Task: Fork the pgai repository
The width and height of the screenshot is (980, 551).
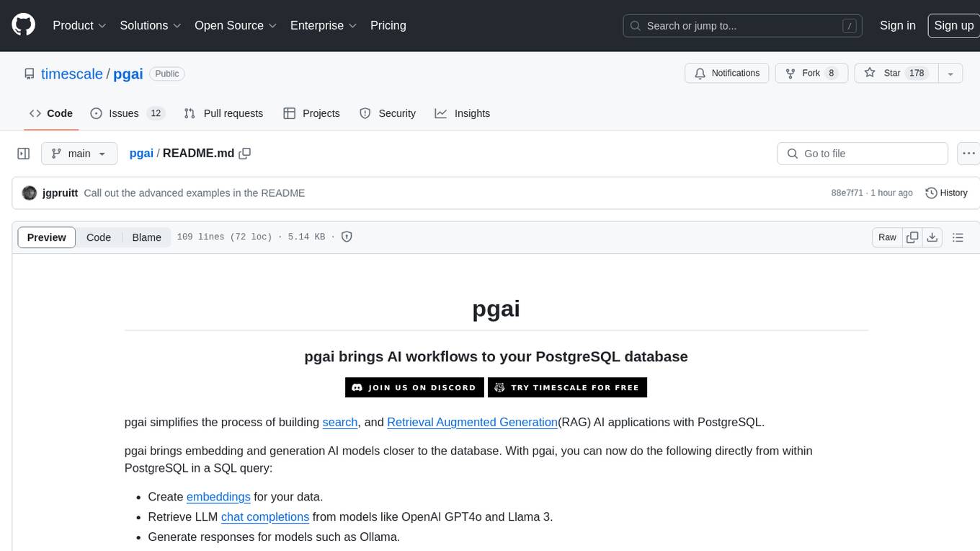Action: pos(811,74)
